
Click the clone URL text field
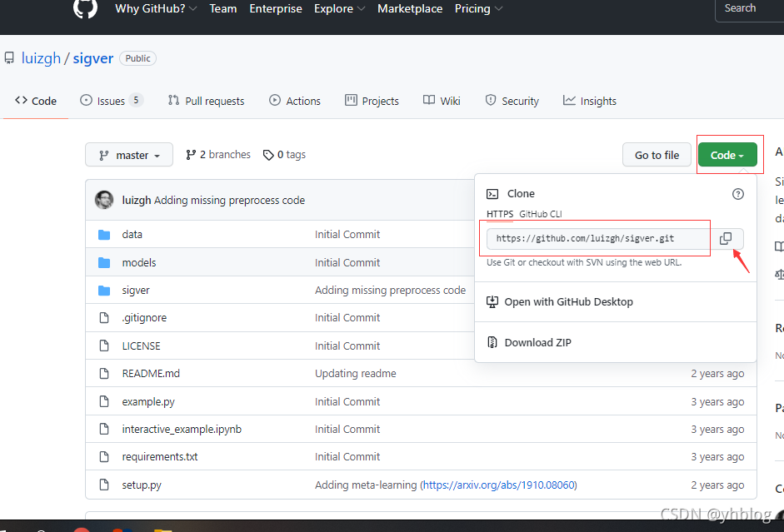click(598, 239)
